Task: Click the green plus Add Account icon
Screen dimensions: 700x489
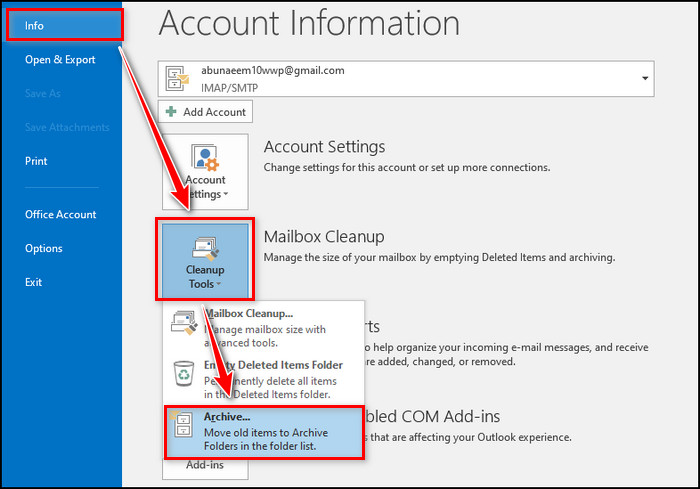Action: (172, 110)
